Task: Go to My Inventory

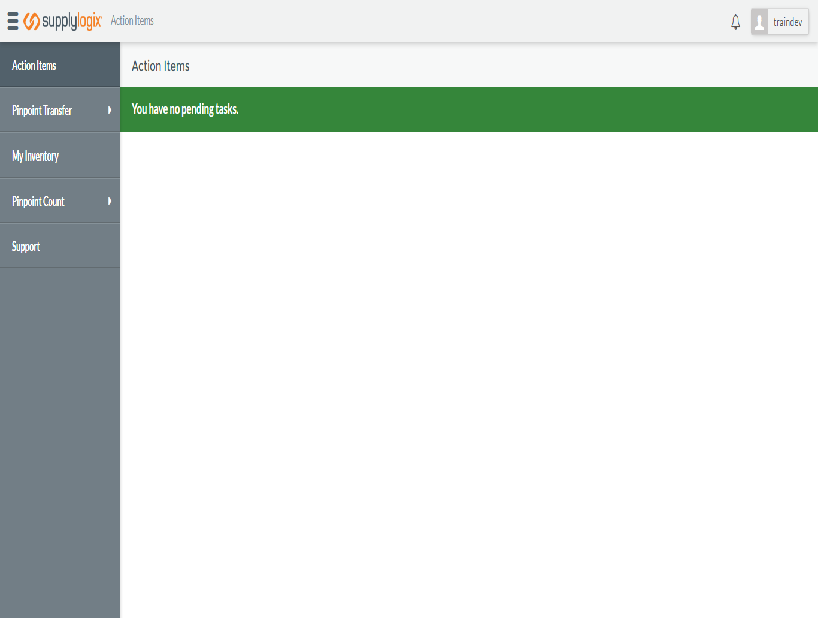Action: (x=35, y=156)
